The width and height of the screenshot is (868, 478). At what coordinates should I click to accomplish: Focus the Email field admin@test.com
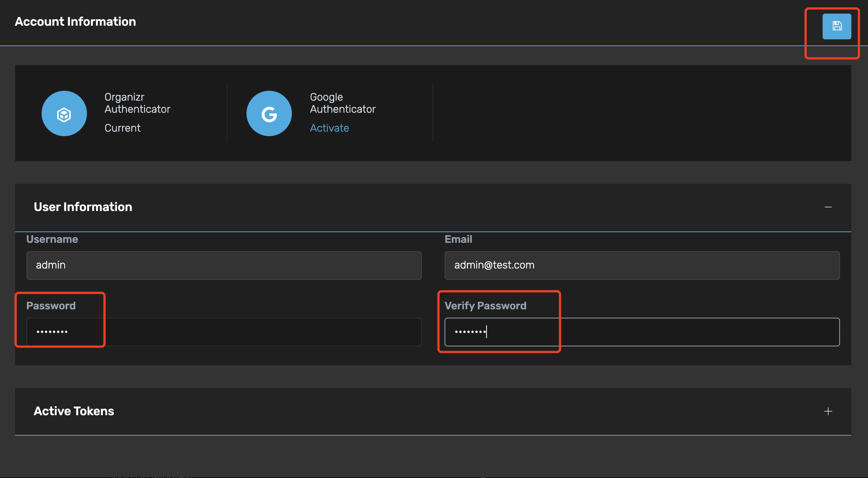pyautogui.click(x=642, y=265)
